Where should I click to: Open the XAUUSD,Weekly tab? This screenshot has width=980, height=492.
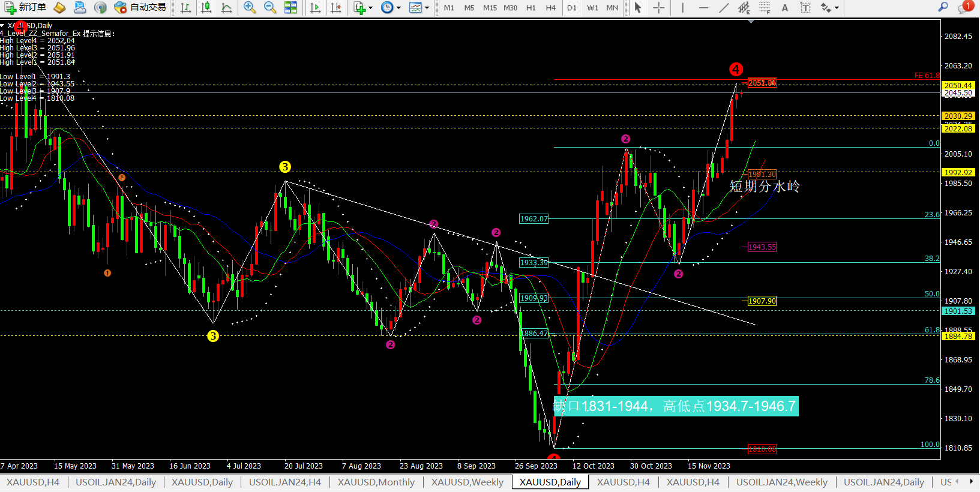pos(467,482)
